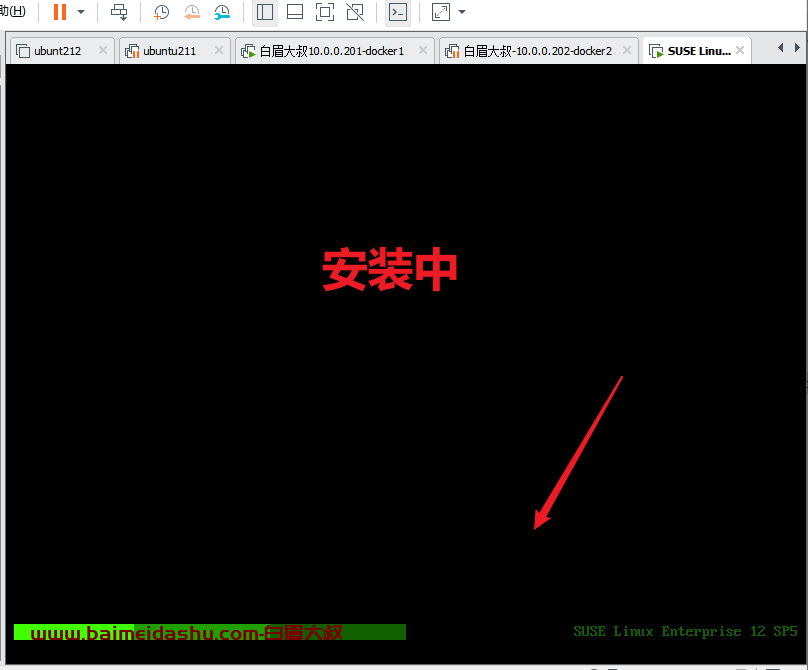This screenshot has width=808, height=670.
Task: Revert the VM to its previous snapshot
Action: click(x=192, y=12)
